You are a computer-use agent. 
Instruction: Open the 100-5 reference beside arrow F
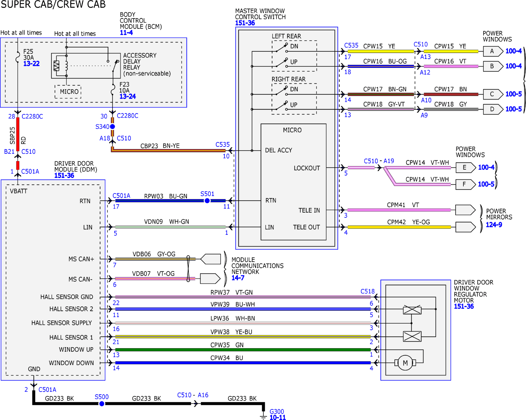coord(486,184)
